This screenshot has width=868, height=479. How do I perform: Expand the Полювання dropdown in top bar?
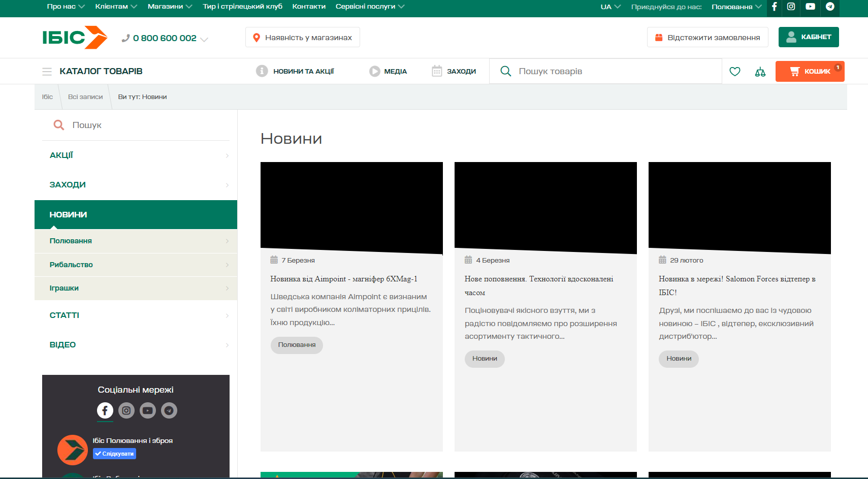pos(736,7)
